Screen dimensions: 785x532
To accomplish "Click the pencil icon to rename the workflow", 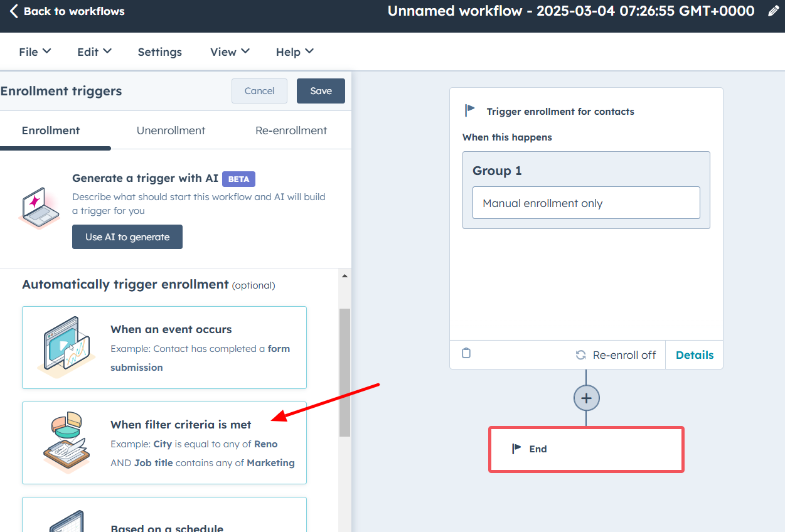I will point(774,11).
